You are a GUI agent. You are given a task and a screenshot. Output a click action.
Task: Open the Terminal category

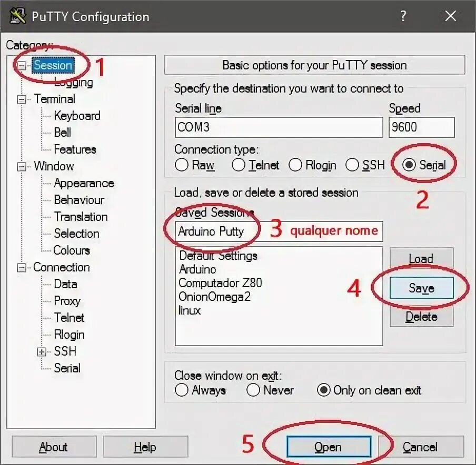[x=54, y=99]
